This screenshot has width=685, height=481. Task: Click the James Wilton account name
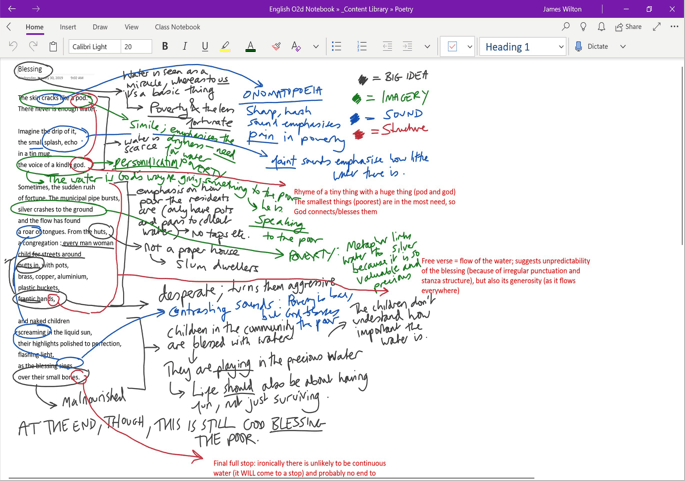(x=562, y=9)
